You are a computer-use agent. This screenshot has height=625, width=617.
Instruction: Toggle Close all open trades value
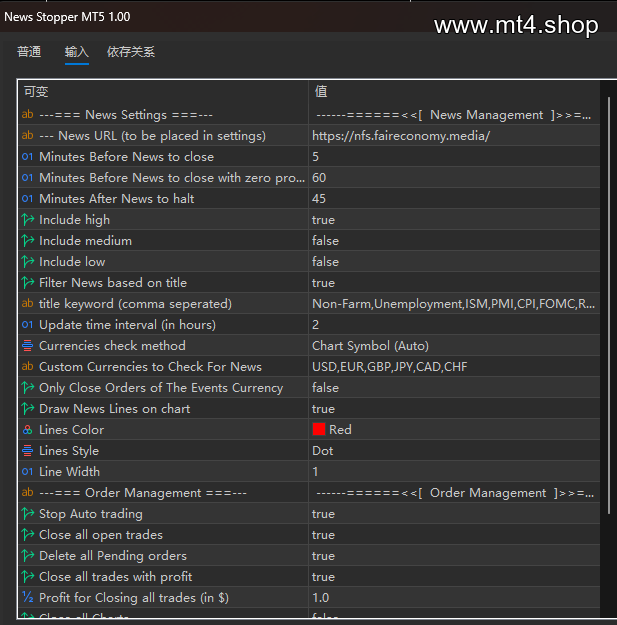[x=454, y=535]
